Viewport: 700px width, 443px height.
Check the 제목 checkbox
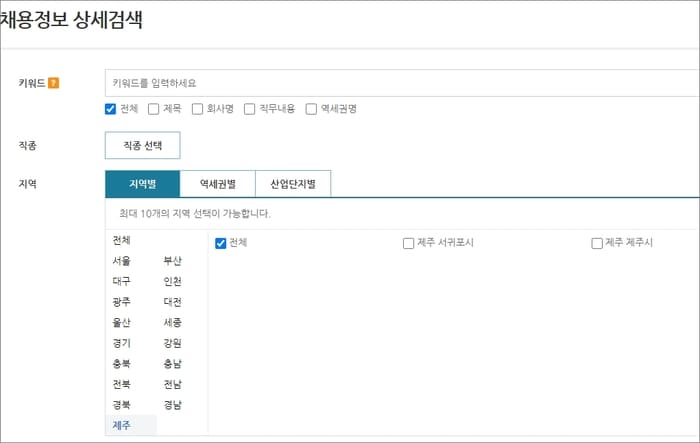pos(154,109)
